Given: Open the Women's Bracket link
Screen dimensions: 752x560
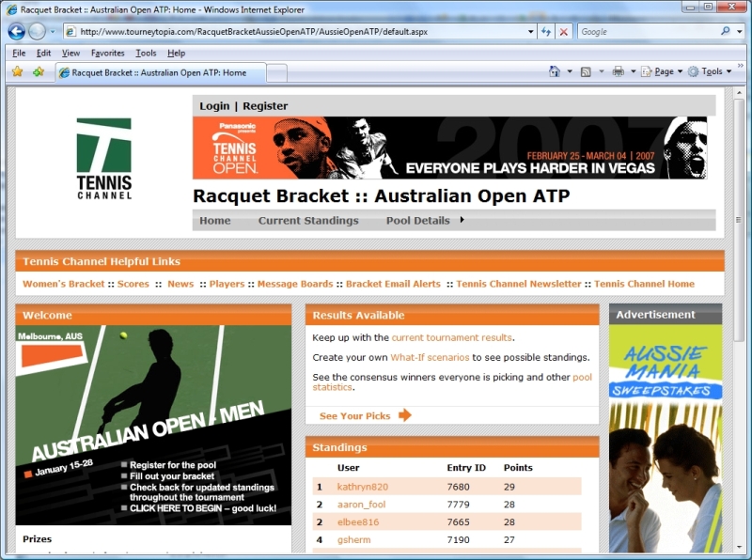Looking at the screenshot, I should coord(63,284).
